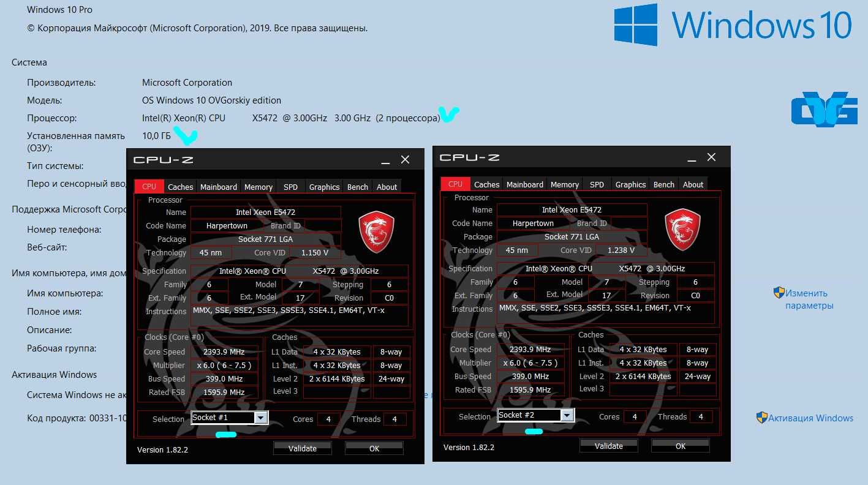Click the Windows 10 Pro edition text
Viewport: 868px width, 485px height.
coord(60,10)
